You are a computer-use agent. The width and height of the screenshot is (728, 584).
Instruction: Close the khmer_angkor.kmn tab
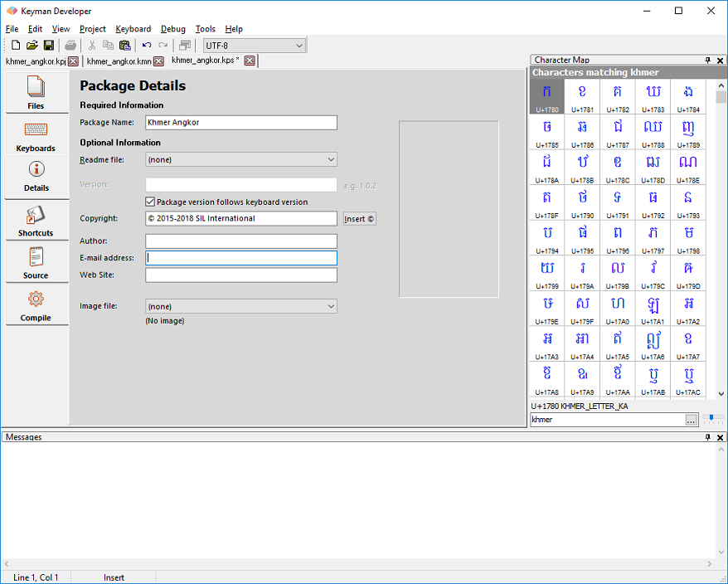coord(159,61)
